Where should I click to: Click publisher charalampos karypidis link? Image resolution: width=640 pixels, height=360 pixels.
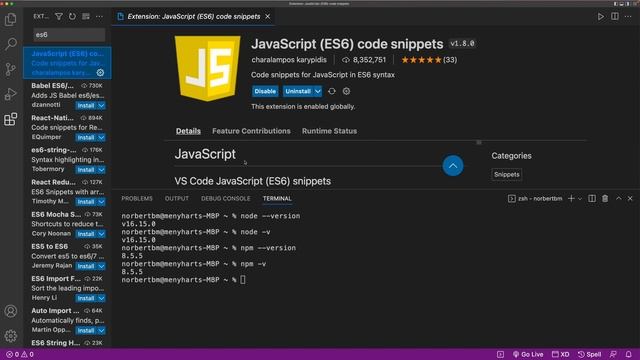pyautogui.click(x=289, y=60)
